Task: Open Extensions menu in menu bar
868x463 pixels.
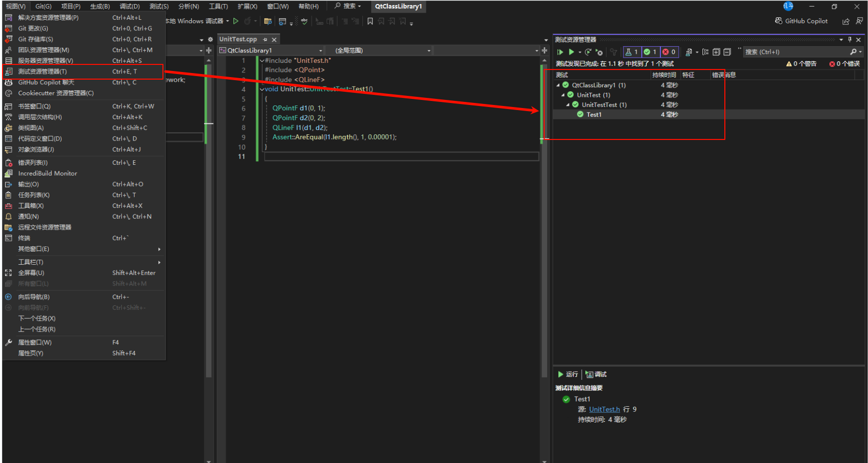Action: [248, 7]
